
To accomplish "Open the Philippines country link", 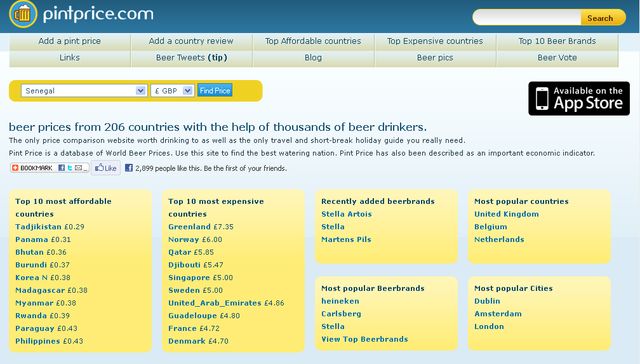I will pos(38,341).
